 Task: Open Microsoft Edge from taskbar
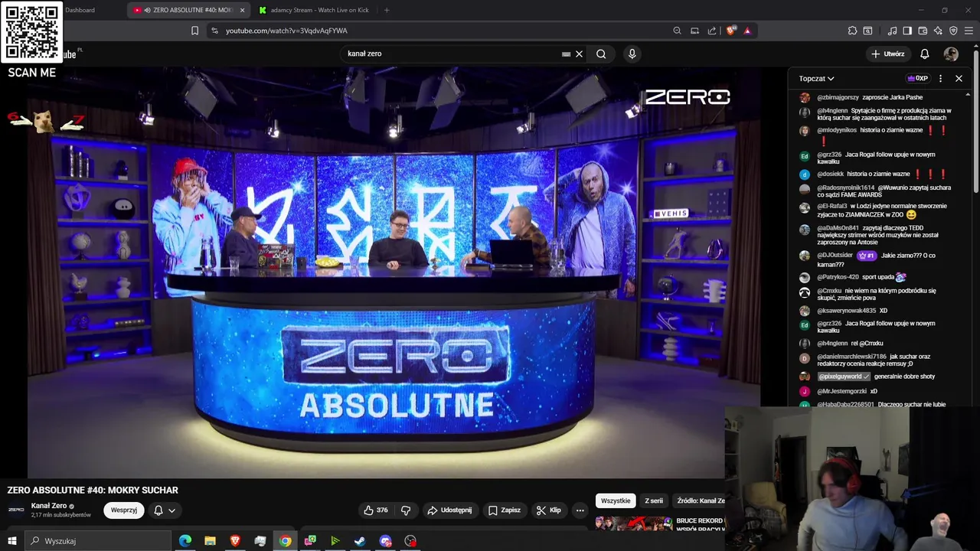click(x=185, y=541)
